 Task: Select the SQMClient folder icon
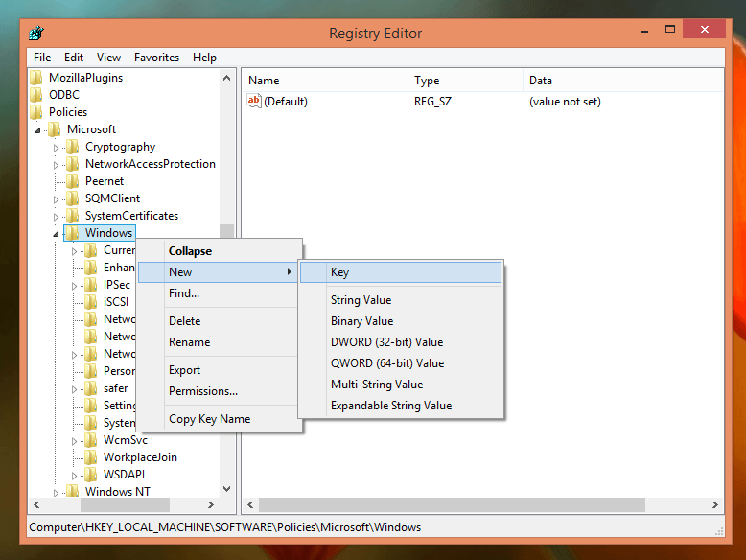click(73, 198)
